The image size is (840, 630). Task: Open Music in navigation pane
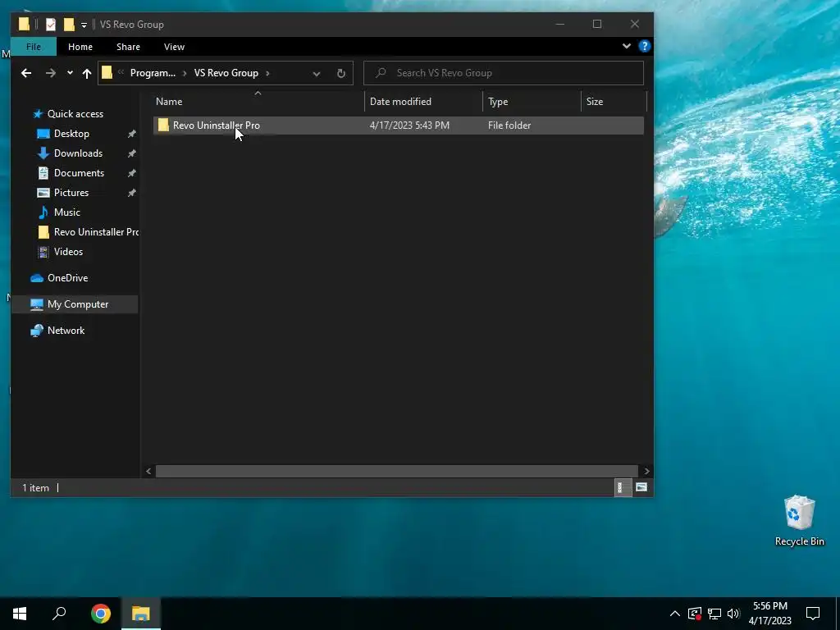(67, 212)
